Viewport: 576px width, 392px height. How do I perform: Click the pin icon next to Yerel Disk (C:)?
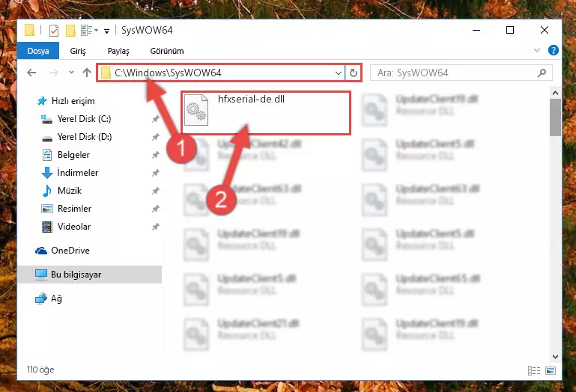click(155, 119)
